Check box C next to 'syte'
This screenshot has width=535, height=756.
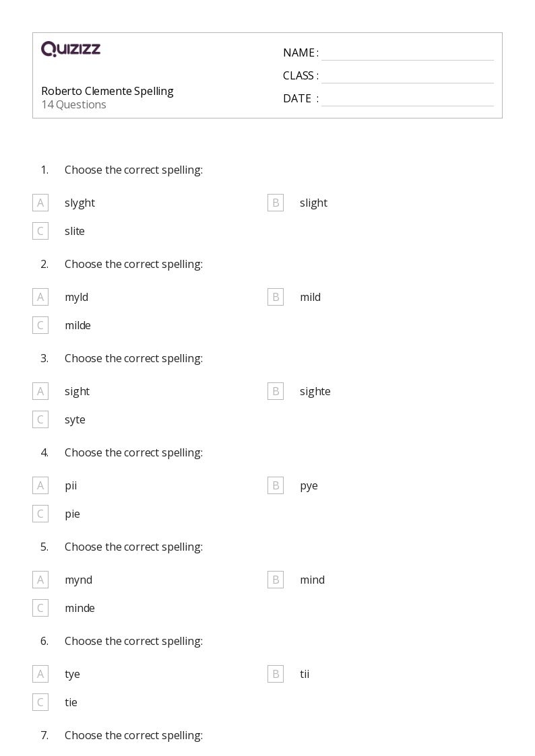(x=40, y=419)
